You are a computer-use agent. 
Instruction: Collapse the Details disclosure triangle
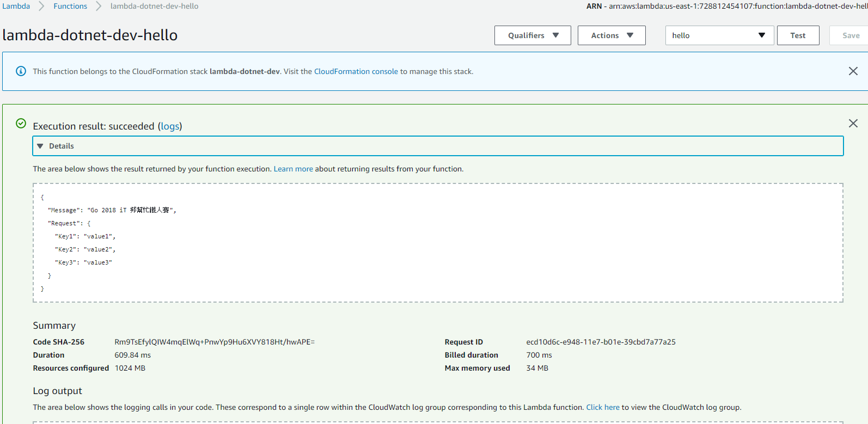pos(40,146)
